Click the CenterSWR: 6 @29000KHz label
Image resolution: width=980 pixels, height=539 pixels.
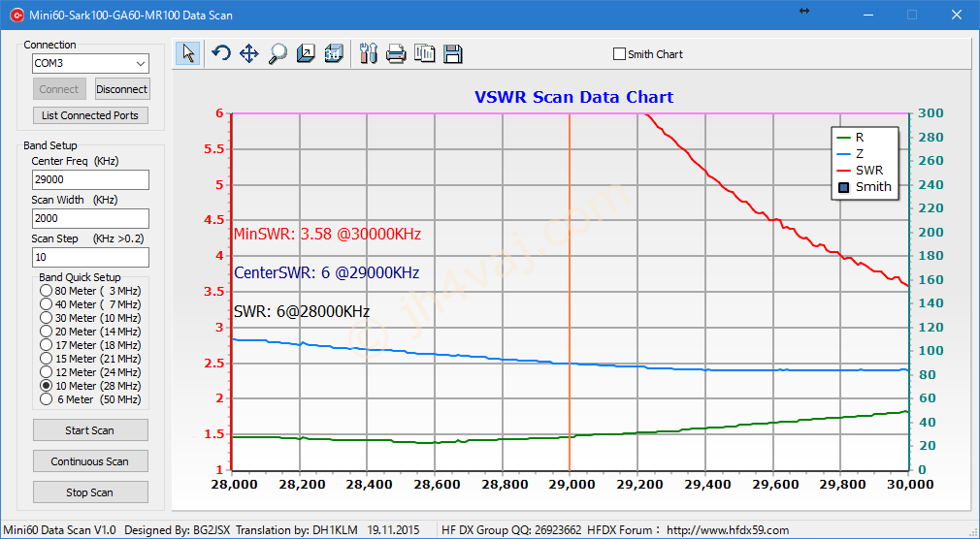point(326,273)
